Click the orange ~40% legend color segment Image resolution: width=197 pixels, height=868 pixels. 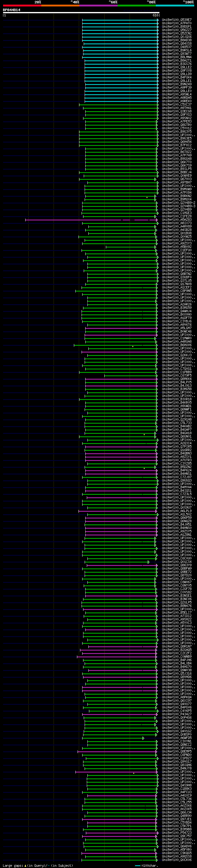[60, 6]
